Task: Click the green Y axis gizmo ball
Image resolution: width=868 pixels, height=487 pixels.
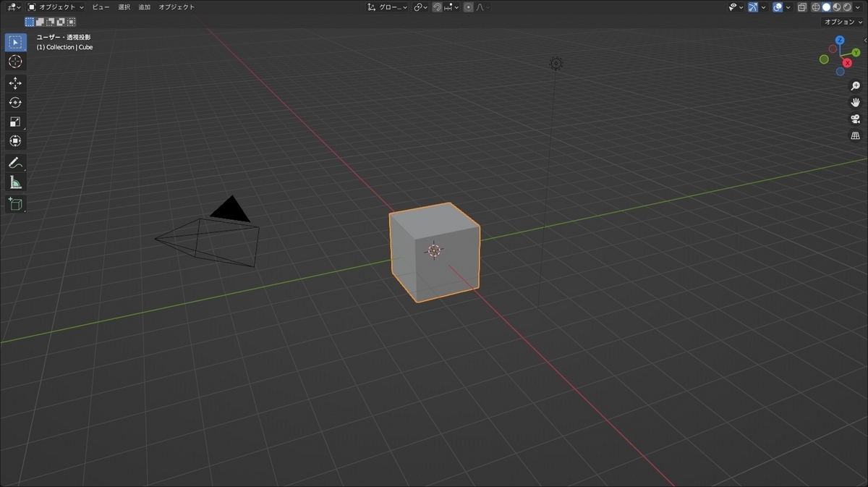Action: [856, 52]
